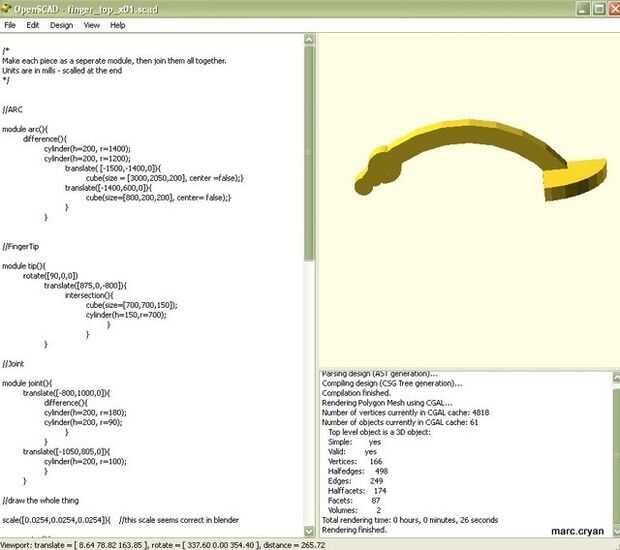The image size is (620, 550).
Task: Click 'rotate([90,0,0])' line
Action: (51, 276)
